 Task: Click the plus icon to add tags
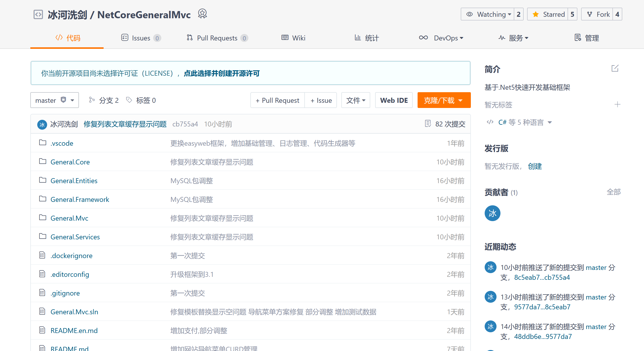[x=617, y=105]
